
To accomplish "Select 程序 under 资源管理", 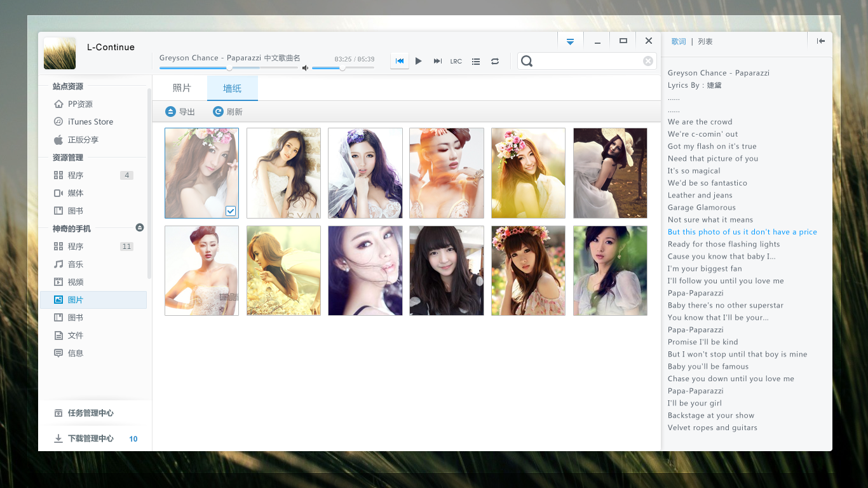I will point(93,175).
